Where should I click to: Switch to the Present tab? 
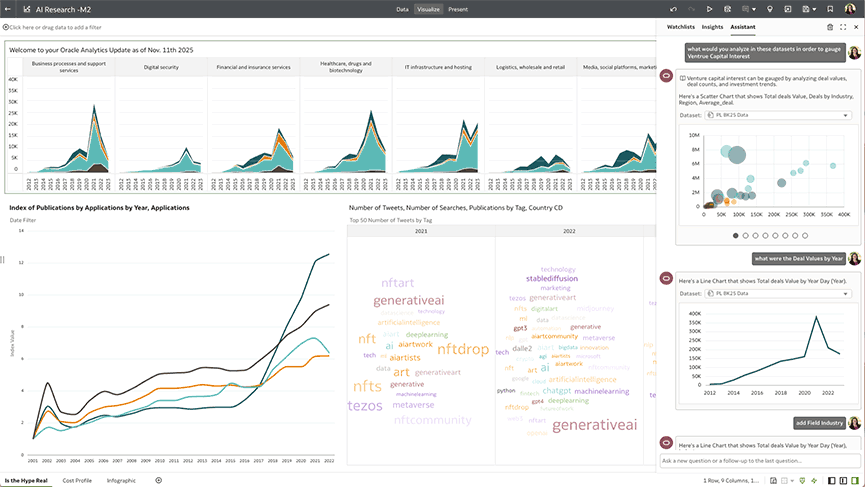(x=458, y=8)
